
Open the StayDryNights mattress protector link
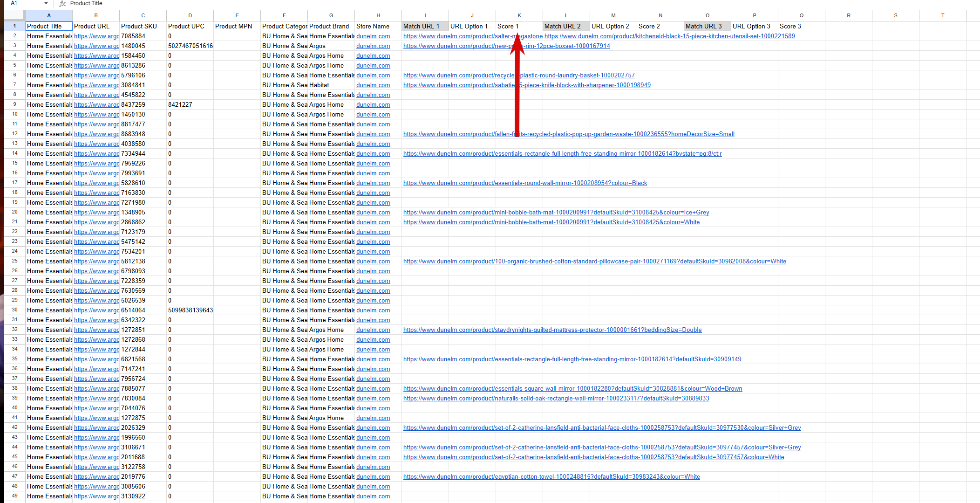552,330
